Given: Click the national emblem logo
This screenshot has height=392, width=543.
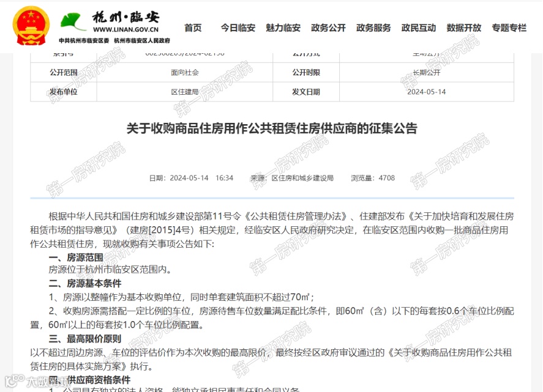Looking at the screenshot, I should [31, 26].
